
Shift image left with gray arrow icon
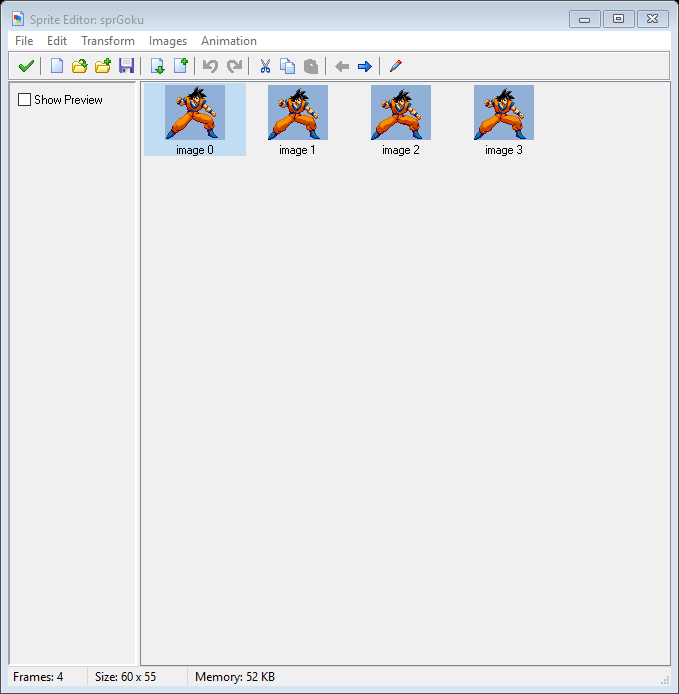(x=342, y=67)
